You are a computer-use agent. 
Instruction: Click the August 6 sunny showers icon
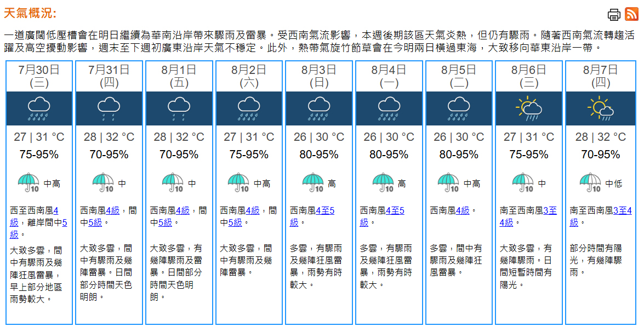529,108
